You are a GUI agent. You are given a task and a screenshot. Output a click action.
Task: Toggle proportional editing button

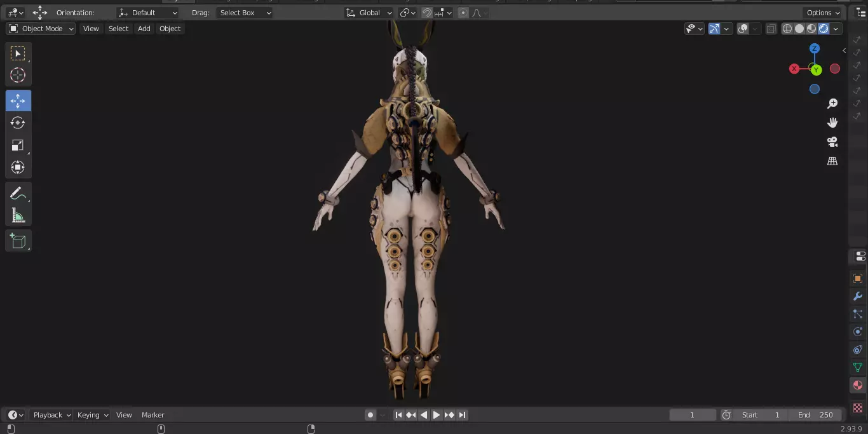click(x=463, y=13)
